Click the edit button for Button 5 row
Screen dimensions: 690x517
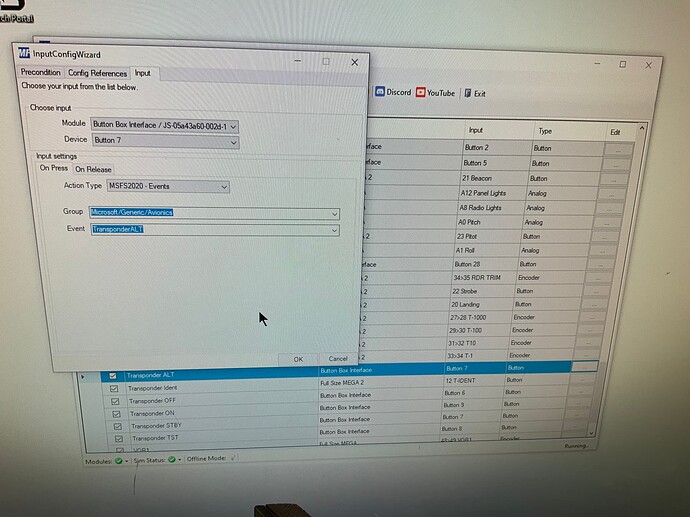(615, 165)
